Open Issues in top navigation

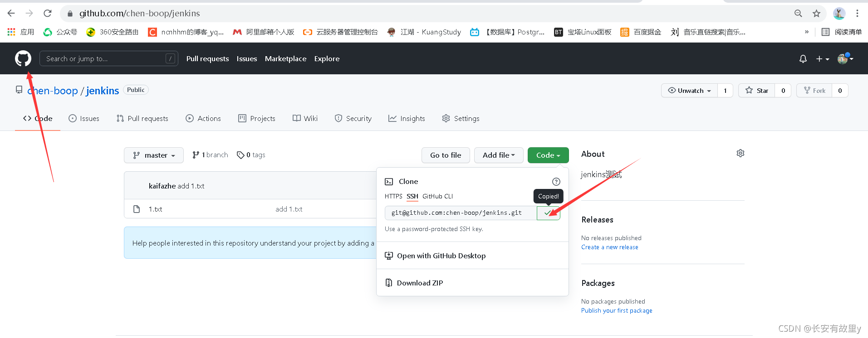click(x=247, y=59)
